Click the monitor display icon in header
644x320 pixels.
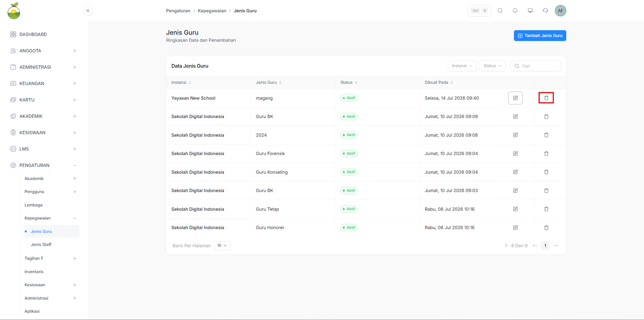530,11
